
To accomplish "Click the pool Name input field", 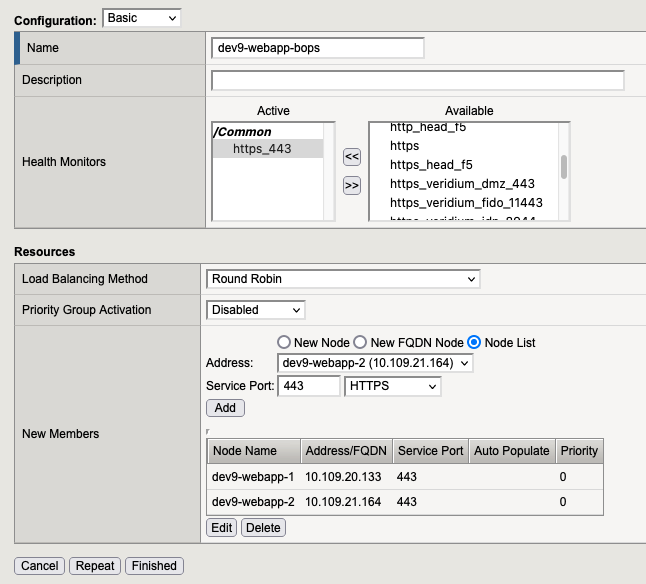I will (318, 48).
